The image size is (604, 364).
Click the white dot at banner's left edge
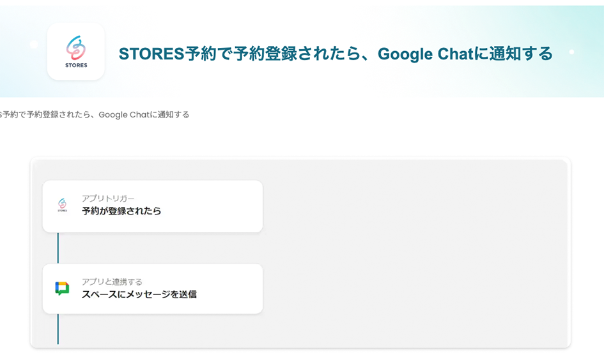(34, 45)
